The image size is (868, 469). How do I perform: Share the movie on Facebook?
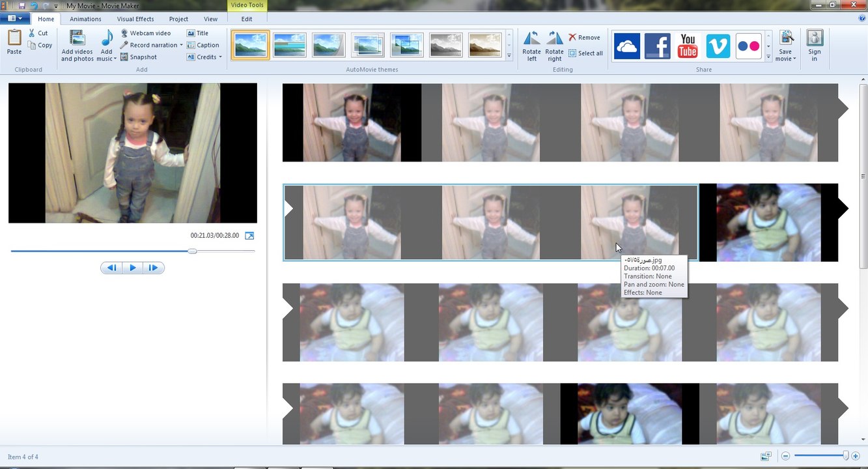658,46
